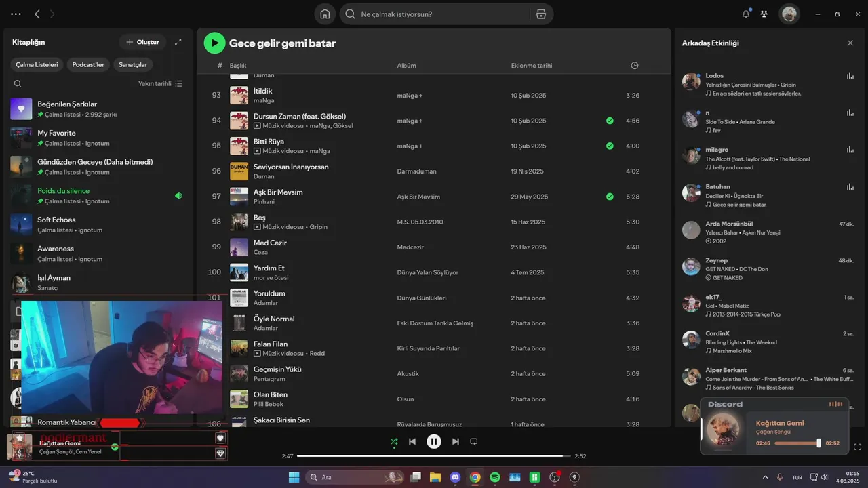Click the Seviyorsan İnanıyorsan album cover

coord(239,171)
